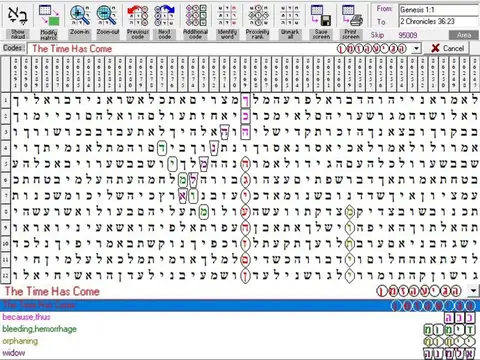Click matrix row header number 3
The width and height of the screenshot is (480, 360).
[x=5, y=132]
